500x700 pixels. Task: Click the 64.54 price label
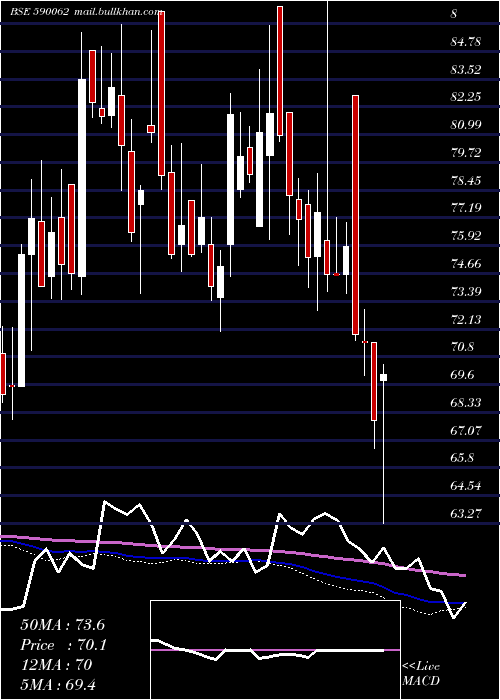click(x=466, y=486)
